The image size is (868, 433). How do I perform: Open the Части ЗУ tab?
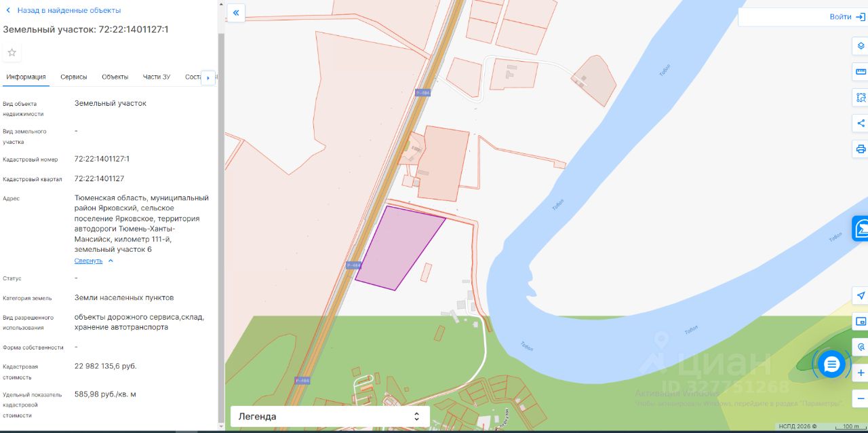tap(157, 77)
